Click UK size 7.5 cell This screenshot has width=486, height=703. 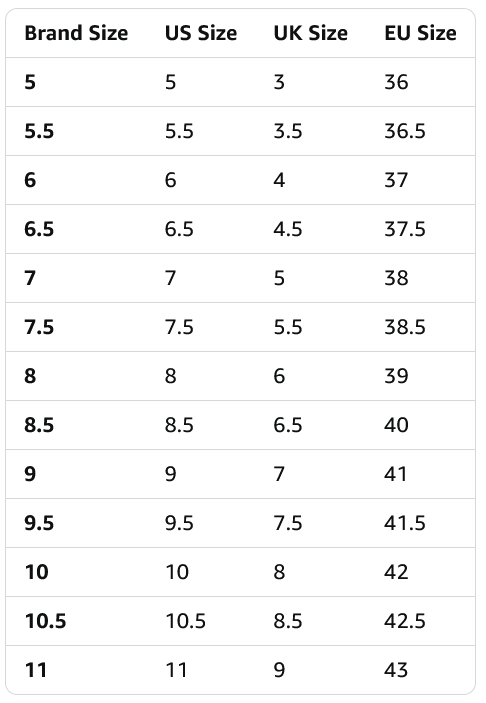click(288, 523)
